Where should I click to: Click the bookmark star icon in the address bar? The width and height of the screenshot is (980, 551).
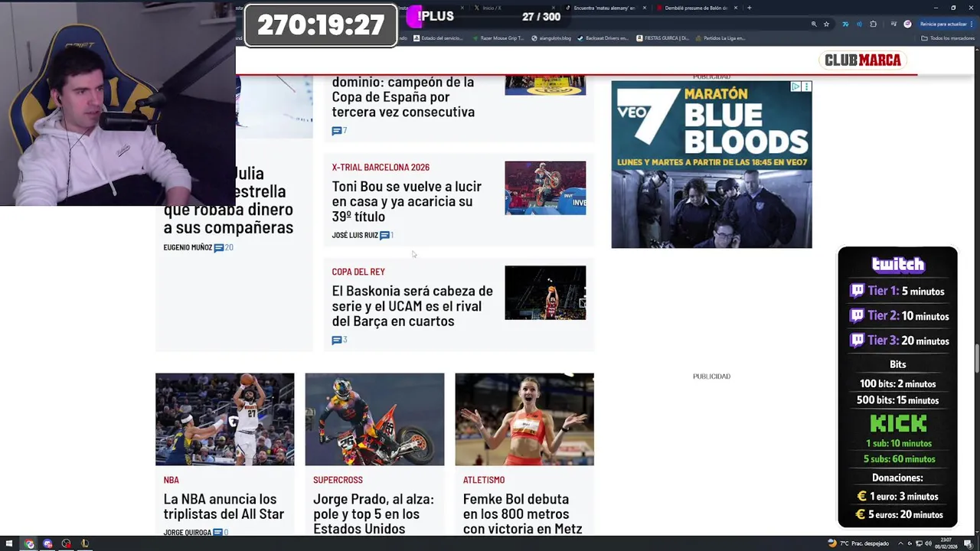coord(826,24)
